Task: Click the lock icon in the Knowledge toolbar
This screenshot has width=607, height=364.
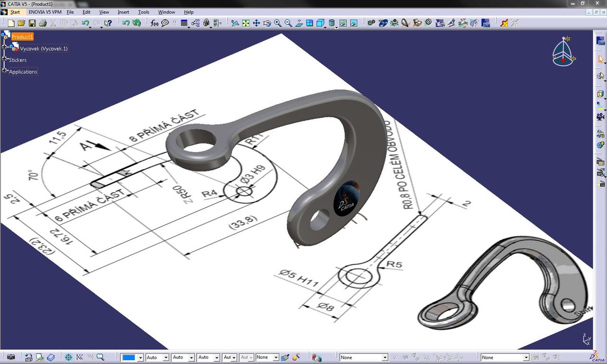Action: (206, 23)
